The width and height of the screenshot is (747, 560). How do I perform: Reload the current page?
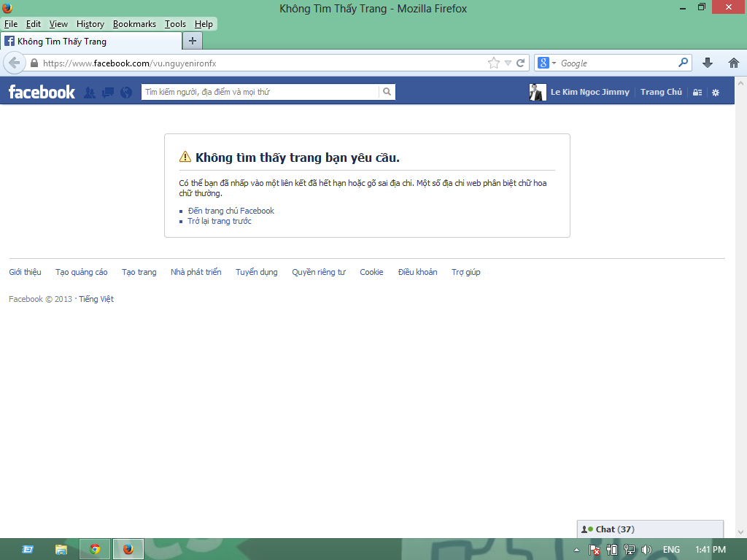click(521, 63)
